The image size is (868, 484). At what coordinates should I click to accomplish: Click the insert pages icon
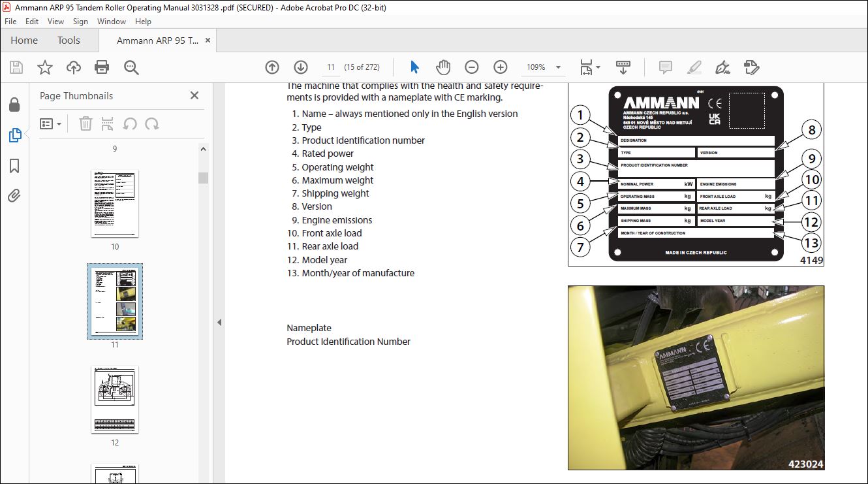(x=108, y=123)
